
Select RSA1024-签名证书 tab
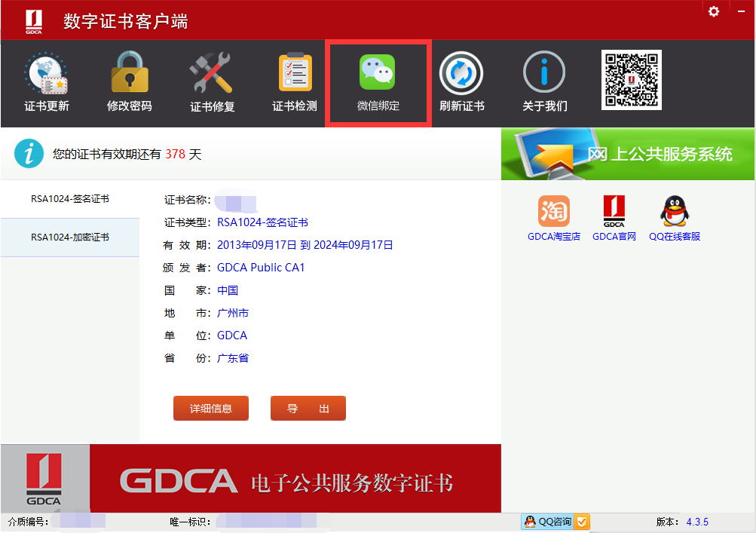click(x=70, y=199)
